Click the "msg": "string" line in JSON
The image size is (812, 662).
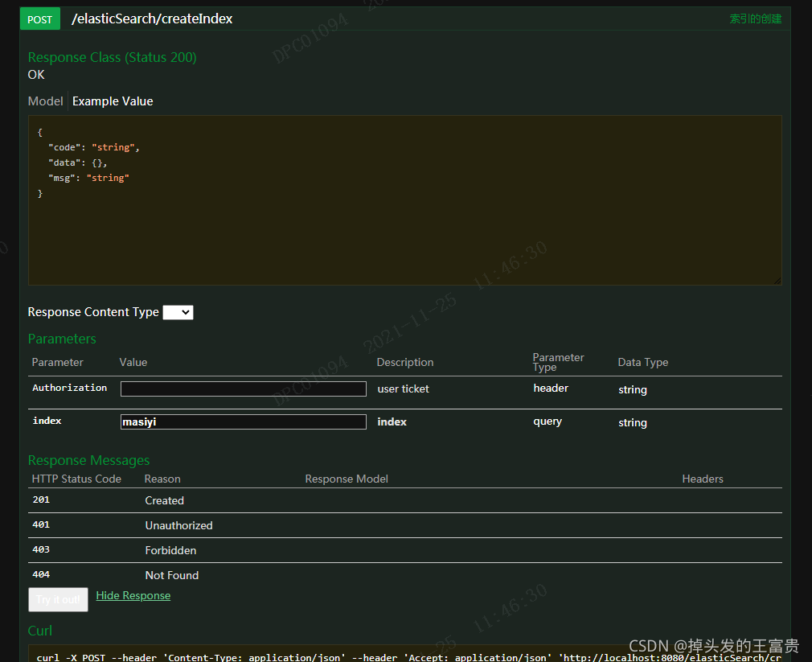pyautogui.click(x=88, y=178)
